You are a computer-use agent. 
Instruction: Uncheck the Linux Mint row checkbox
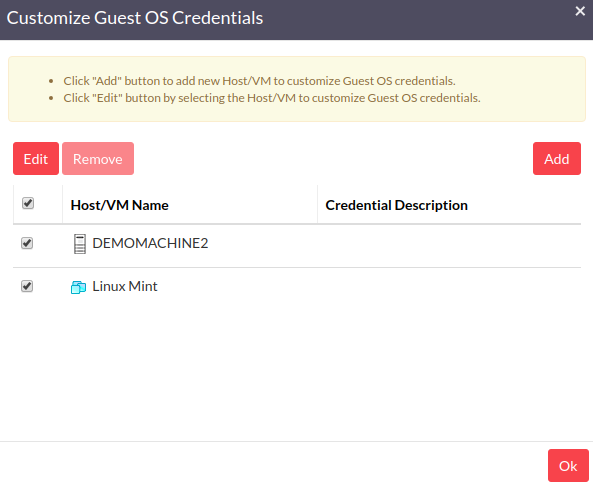27,286
